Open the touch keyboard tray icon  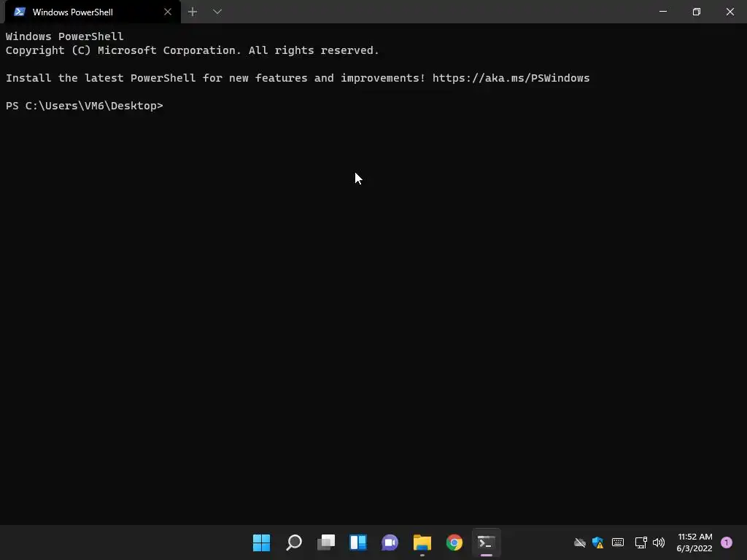(618, 542)
